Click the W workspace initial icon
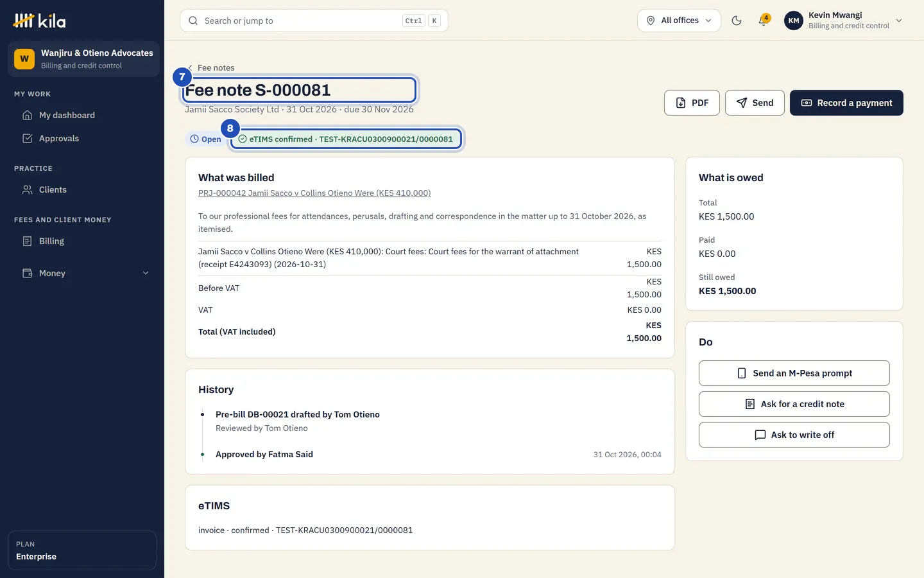The image size is (924, 578). coord(24,59)
